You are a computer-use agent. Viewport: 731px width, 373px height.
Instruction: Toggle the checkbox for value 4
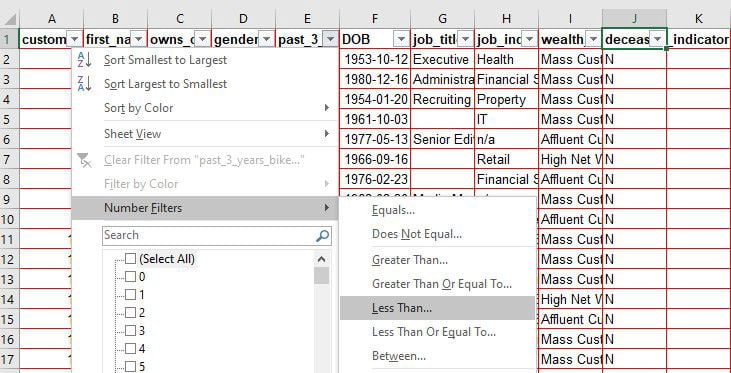[x=131, y=349]
